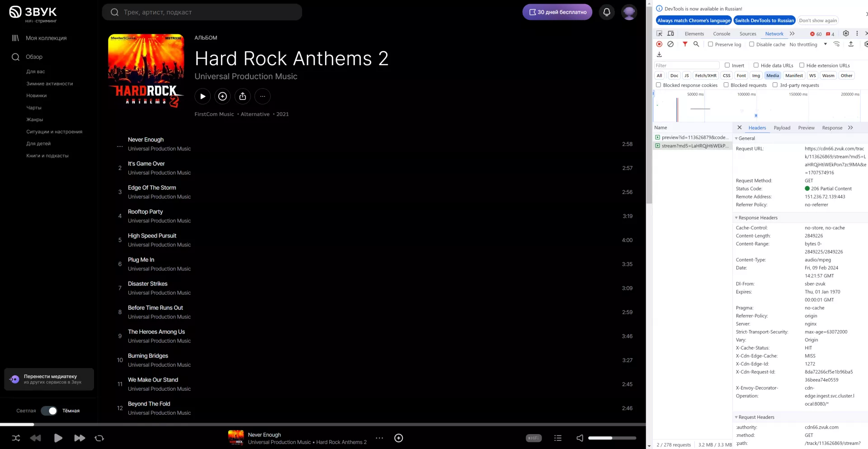Click Switch DevTools to Russian button
Image resolution: width=868 pixels, height=449 pixels.
click(x=764, y=20)
